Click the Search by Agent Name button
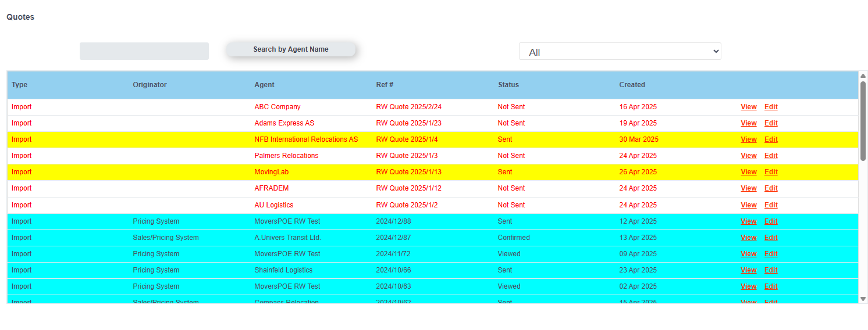The height and width of the screenshot is (330, 868). [x=291, y=49]
